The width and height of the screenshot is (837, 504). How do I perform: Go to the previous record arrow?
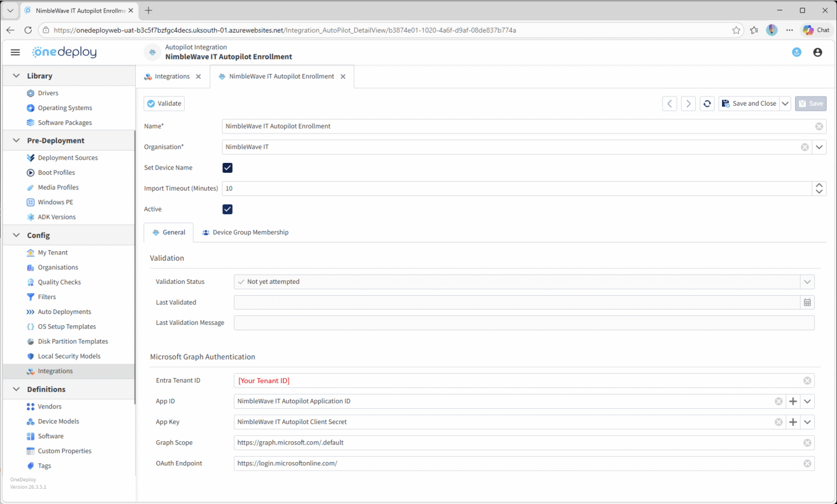[670, 104]
